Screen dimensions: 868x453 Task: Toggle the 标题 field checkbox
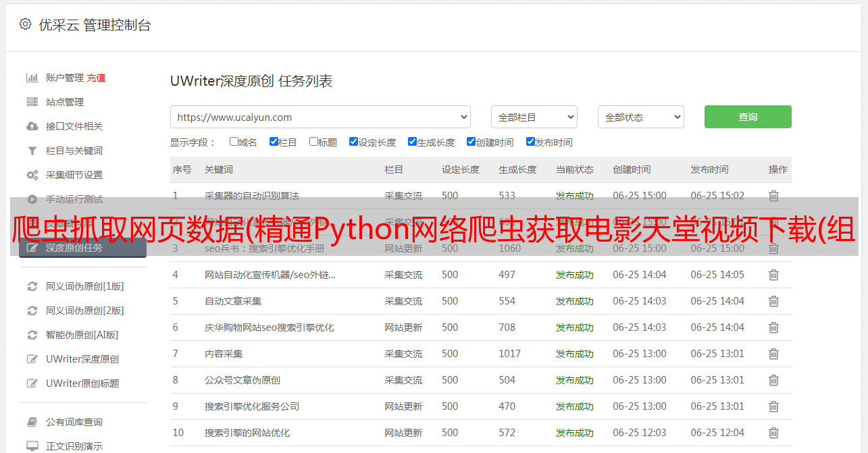point(313,142)
